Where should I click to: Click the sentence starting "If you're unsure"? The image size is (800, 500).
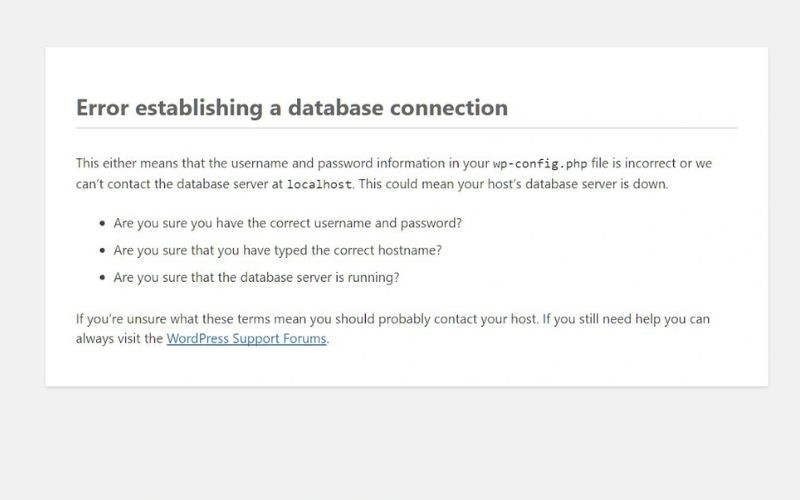307,319
